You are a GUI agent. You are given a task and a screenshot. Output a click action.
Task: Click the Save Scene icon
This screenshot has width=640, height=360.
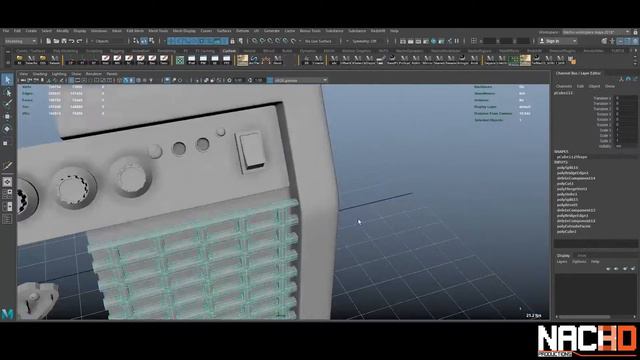point(64,41)
